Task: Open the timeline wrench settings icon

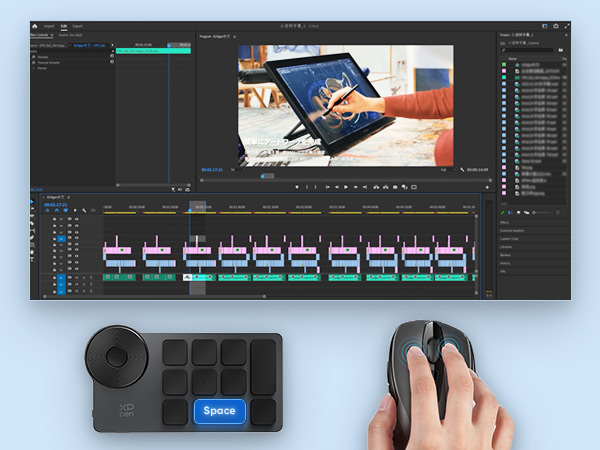Action: pos(84,211)
